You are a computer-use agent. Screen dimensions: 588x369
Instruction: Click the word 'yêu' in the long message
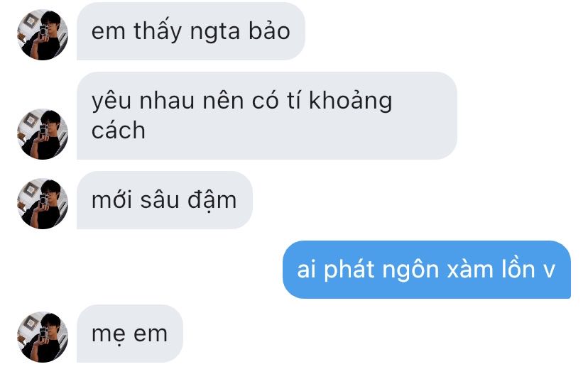tap(111, 101)
